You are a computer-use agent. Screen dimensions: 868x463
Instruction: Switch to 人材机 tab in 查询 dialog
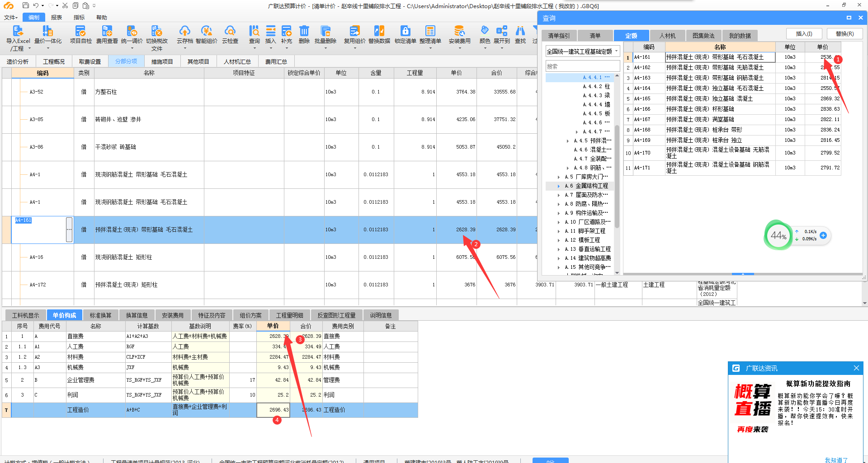tap(667, 36)
